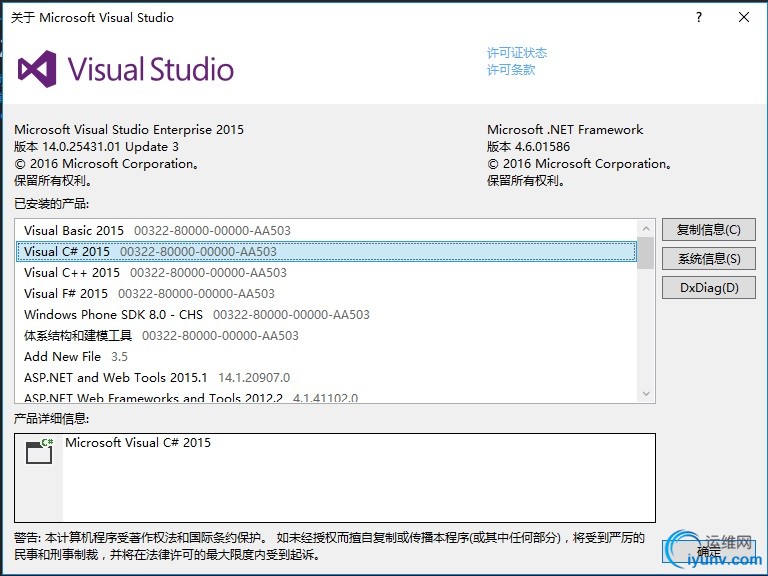Image resolution: width=768 pixels, height=576 pixels.
Task: Click the 复制信息(C) button
Action: point(709,230)
